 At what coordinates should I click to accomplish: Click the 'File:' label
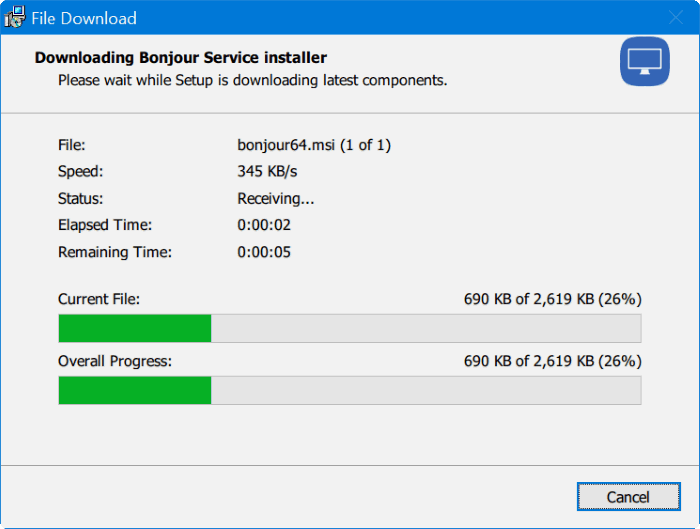pyautogui.click(x=71, y=145)
